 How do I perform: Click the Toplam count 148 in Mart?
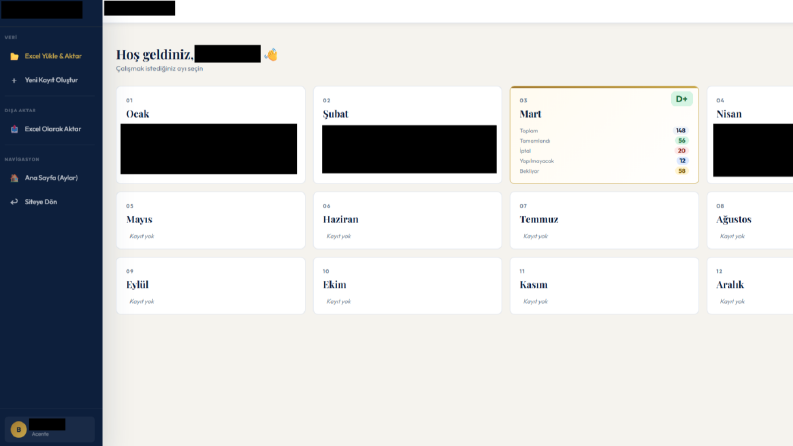click(x=681, y=130)
